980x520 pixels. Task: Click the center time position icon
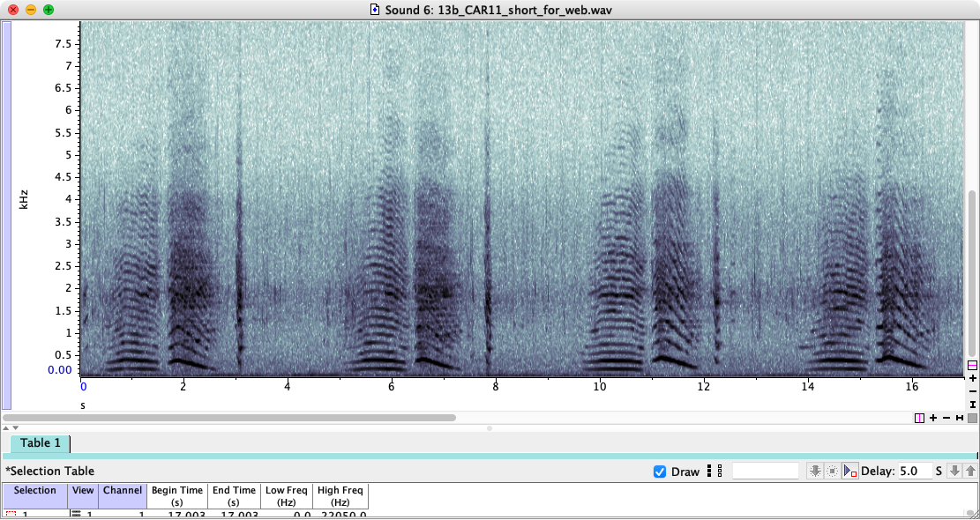click(x=919, y=418)
